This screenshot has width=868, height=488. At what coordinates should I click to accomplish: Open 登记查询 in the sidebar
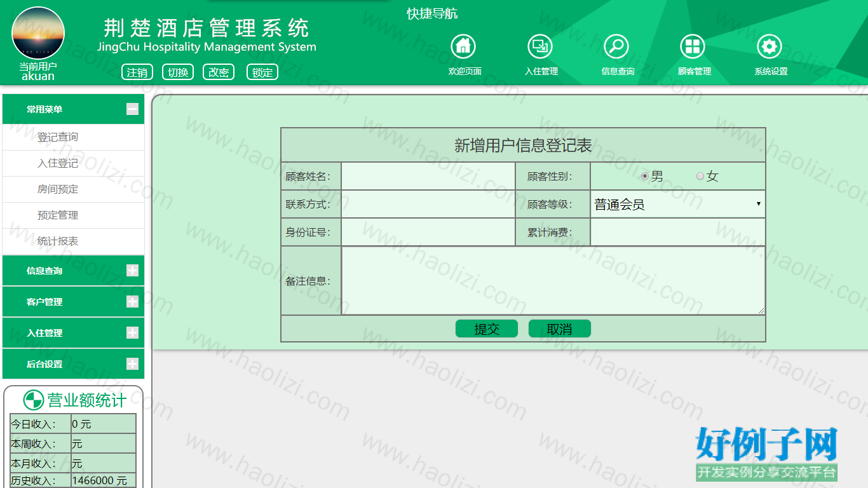(x=58, y=137)
